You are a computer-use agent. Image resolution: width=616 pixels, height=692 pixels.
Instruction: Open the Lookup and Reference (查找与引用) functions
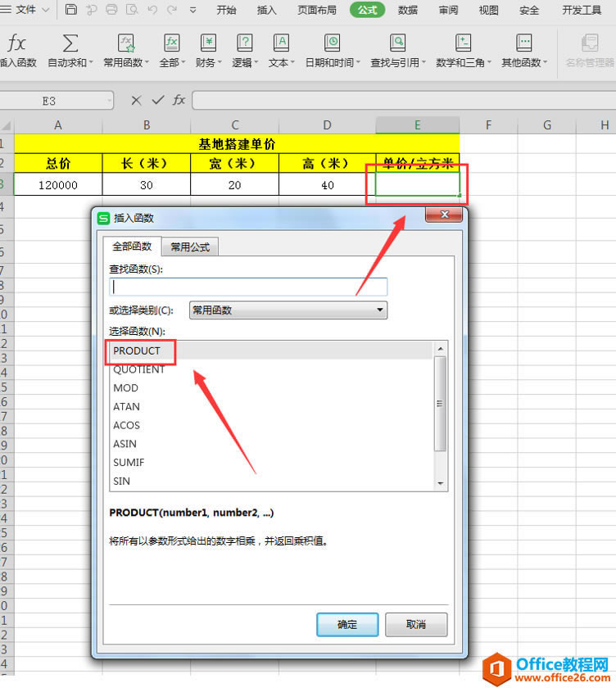pyautogui.click(x=398, y=50)
